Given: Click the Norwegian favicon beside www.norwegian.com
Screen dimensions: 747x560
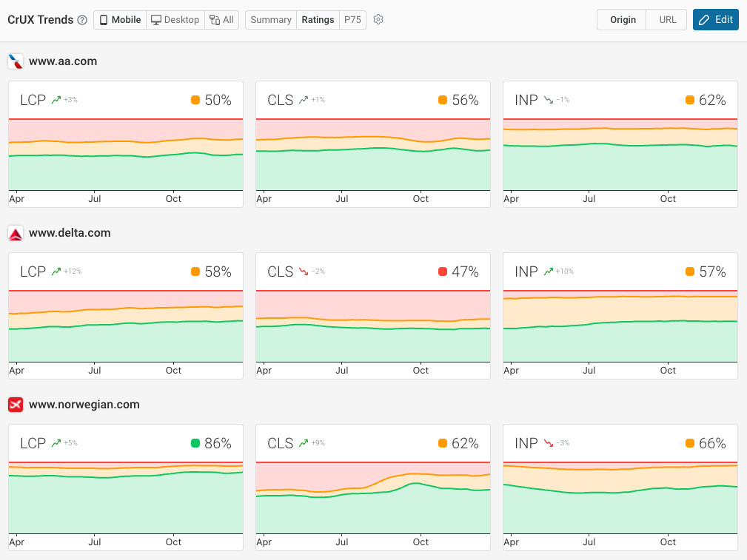Looking at the screenshot, I should [x=16, y=405].
